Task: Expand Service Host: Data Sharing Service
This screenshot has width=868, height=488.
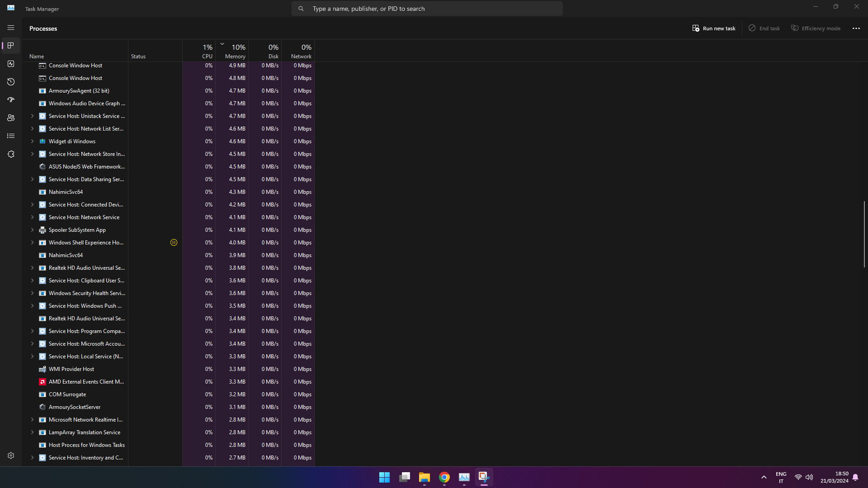Action: 32,179
